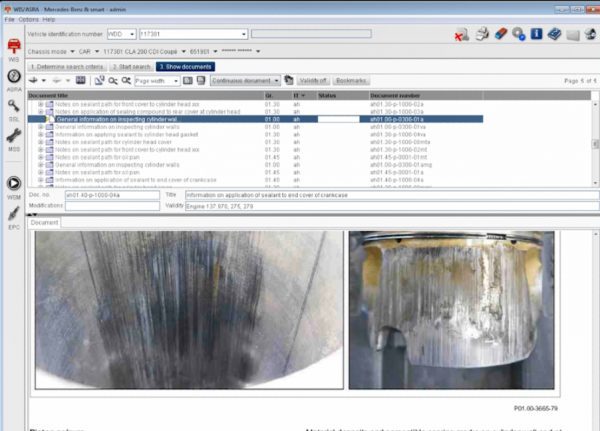This screenshot has height=431, width=600.
Task: Select the Document tab above the viewer
Action: tap(44, 222)
